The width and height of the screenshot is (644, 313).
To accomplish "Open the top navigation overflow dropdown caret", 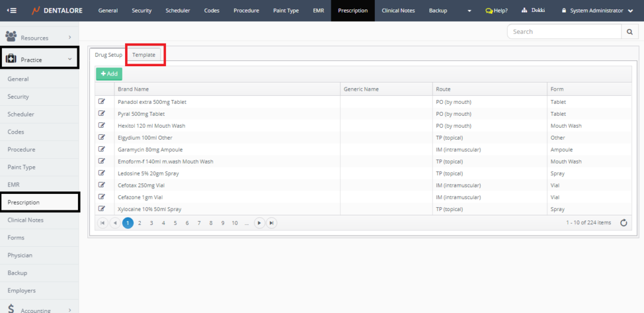I will click(469, 11).
